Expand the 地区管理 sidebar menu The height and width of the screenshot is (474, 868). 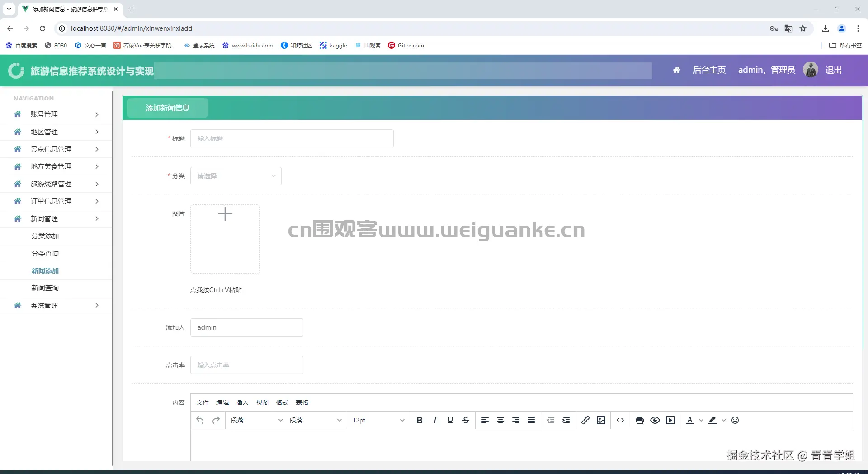pyautogui.click(x=56, y=132)
